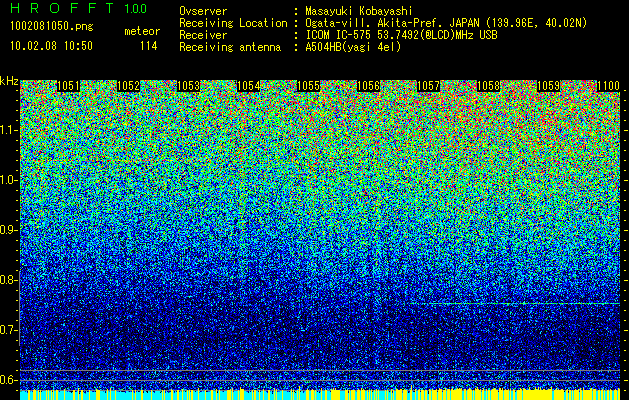629x400 pixels.
Task: Click the Receiving Location label
Action: [x=233, y=23]
